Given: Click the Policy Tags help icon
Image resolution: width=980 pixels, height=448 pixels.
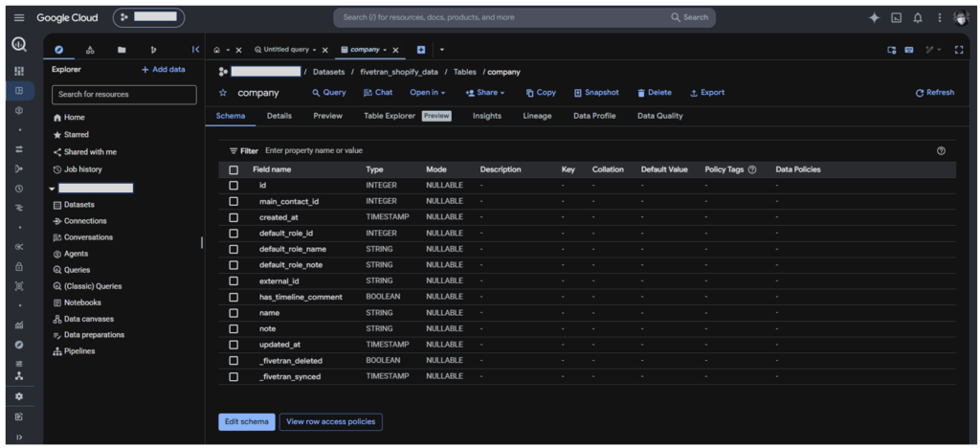Looking at the screenshot, I should 752,169.
